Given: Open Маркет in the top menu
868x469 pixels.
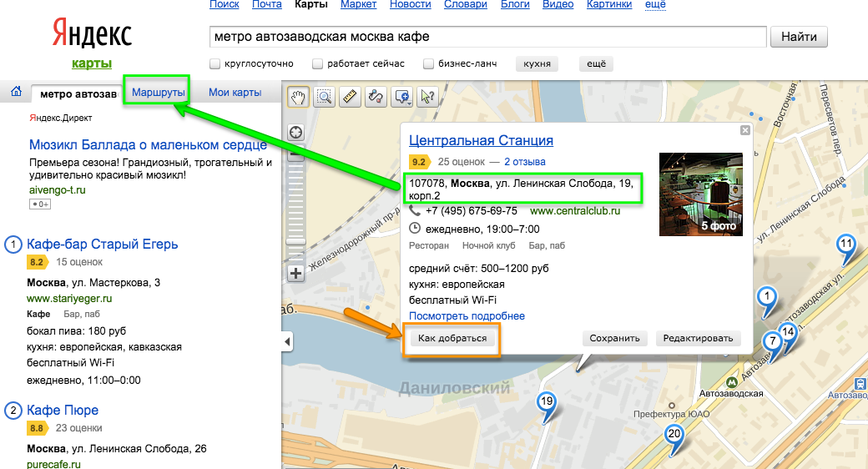Looking at the screenshot, I should tap(358, 4).
